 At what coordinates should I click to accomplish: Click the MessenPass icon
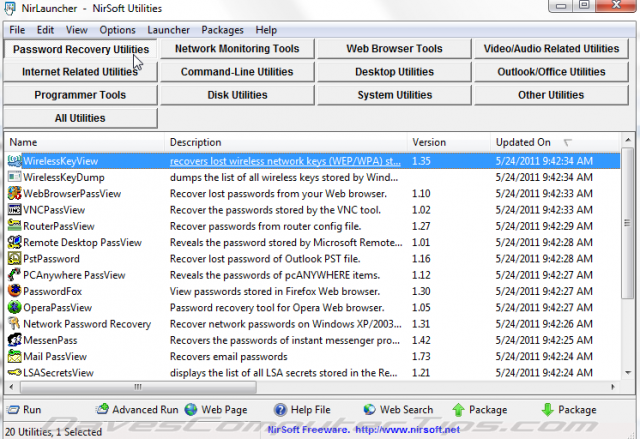14,340
